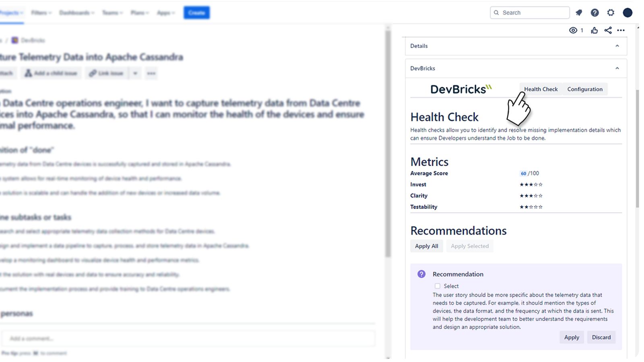Image resolution: width=644 pixels, height=362 pixels.
Task: Click the DevBricks project icon in breadcrumb
Action: pyautogui.click(x=15, y=40)
